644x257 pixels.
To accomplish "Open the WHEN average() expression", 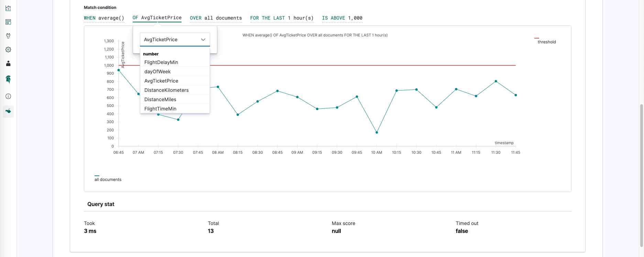I will coord(104,18).
